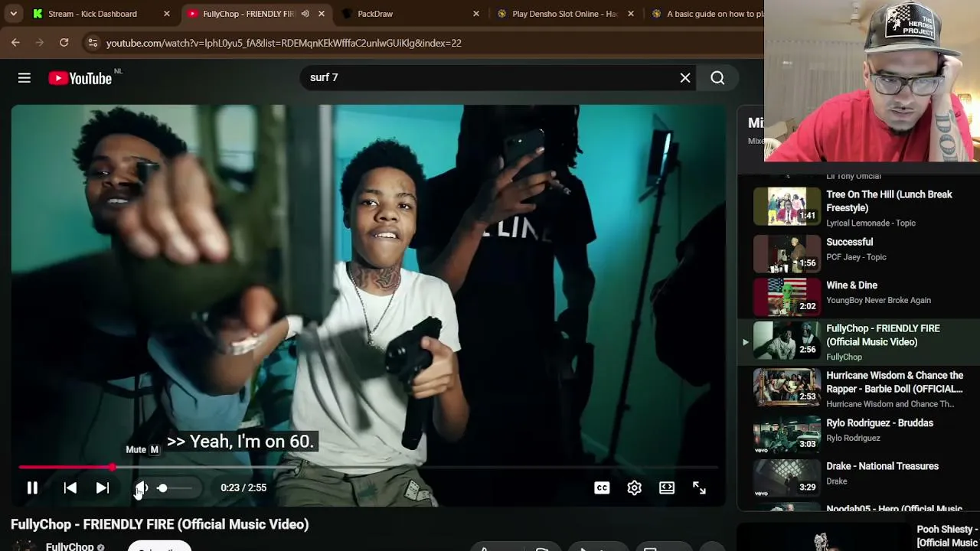Switch to the PackDraw tab
The height and width of the screenshot is (551, 980).
[375, 14]
